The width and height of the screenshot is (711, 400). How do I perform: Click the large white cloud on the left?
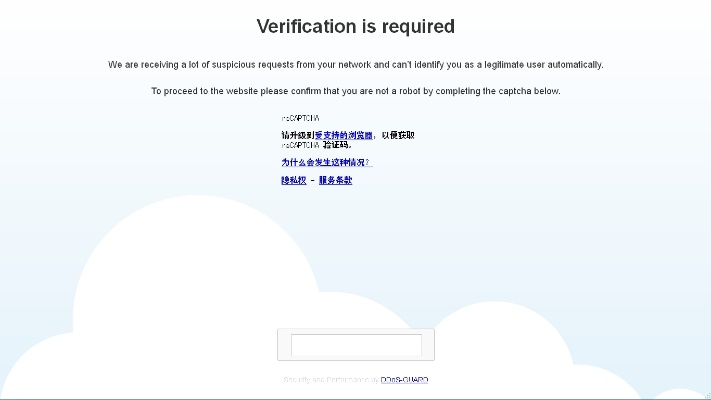150,300
